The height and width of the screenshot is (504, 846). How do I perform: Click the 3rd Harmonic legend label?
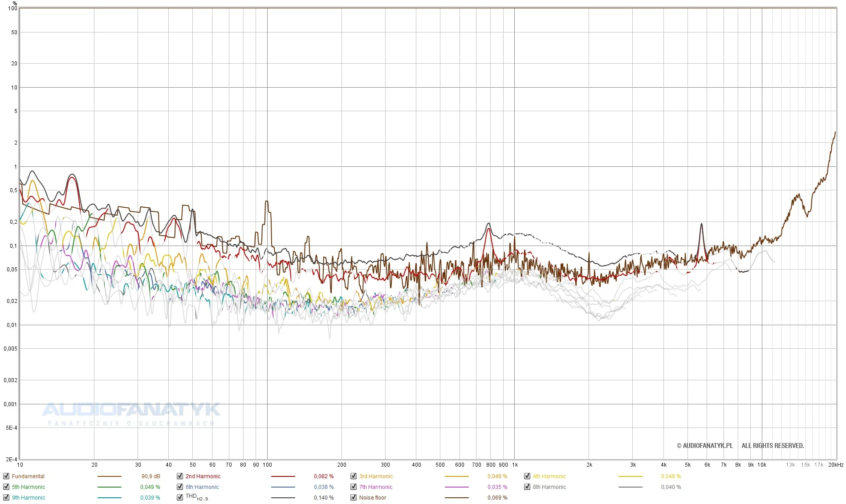(x=376, y=476)
